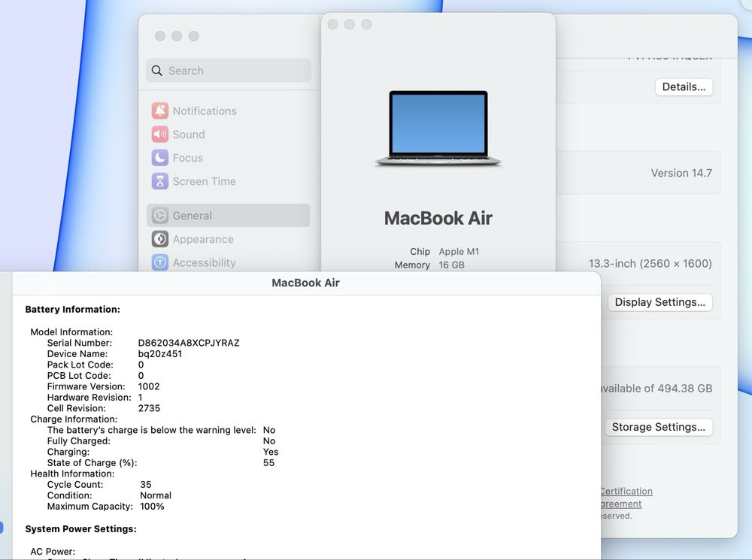The image size is (752, 560).
Task: Close the About This Mac window
Action: (x=333, y=25)
